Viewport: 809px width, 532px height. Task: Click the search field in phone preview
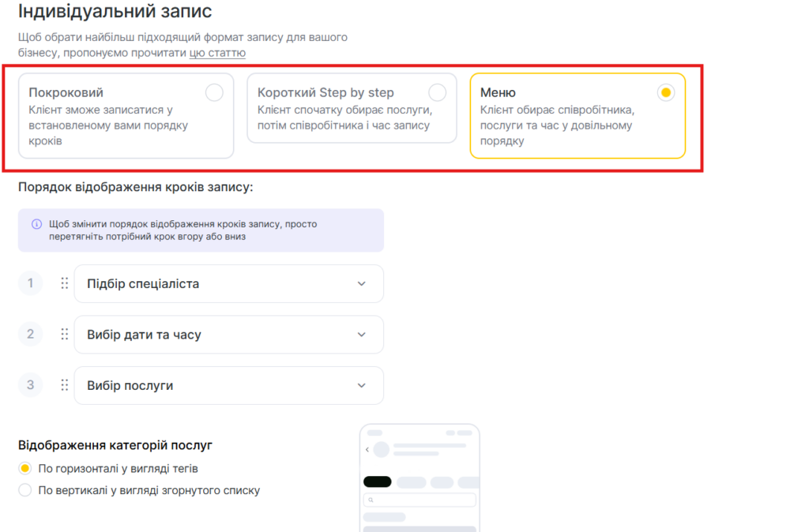click(x=423, y=500)
